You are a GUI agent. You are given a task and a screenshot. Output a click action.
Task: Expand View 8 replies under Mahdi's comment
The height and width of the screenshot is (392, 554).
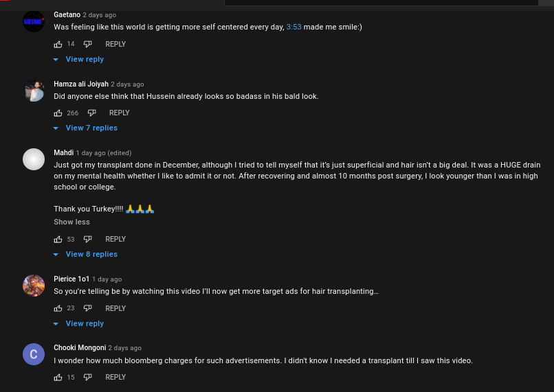click(x=85, y=255)
